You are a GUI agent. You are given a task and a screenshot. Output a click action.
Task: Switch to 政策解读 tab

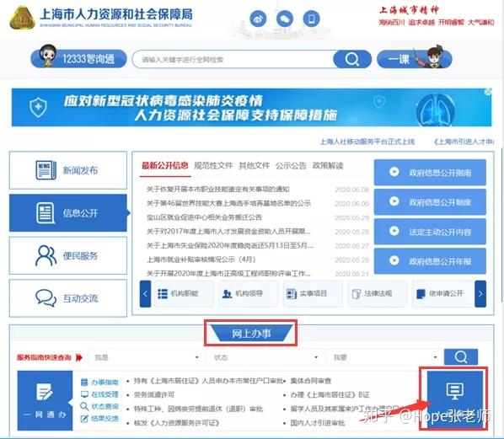pos(328,166)
